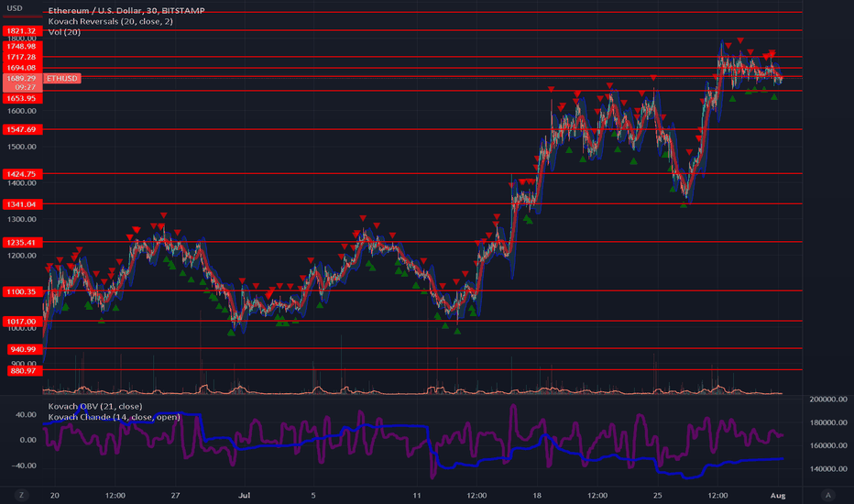Click the 09:27 bar countdown label
The width and height of the screenshot is (854, 504).
[x=25, y=87]
